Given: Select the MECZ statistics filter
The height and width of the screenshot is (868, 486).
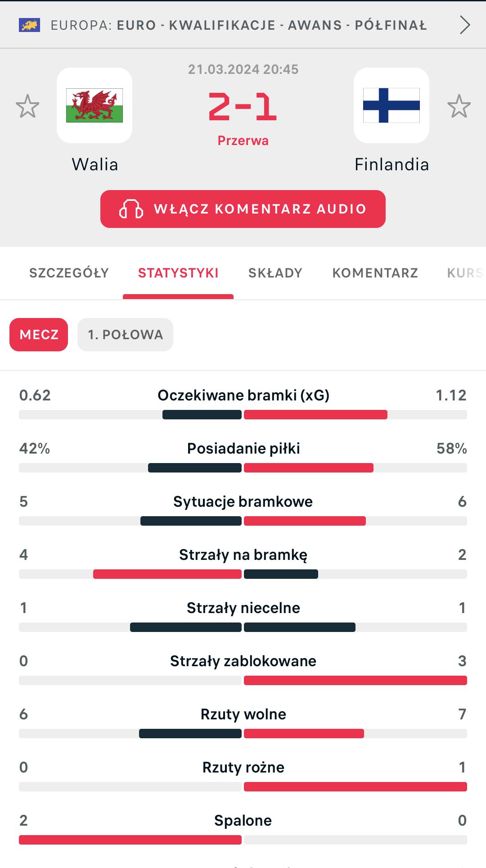Looking at the screenshot, I should coord(39,335).
